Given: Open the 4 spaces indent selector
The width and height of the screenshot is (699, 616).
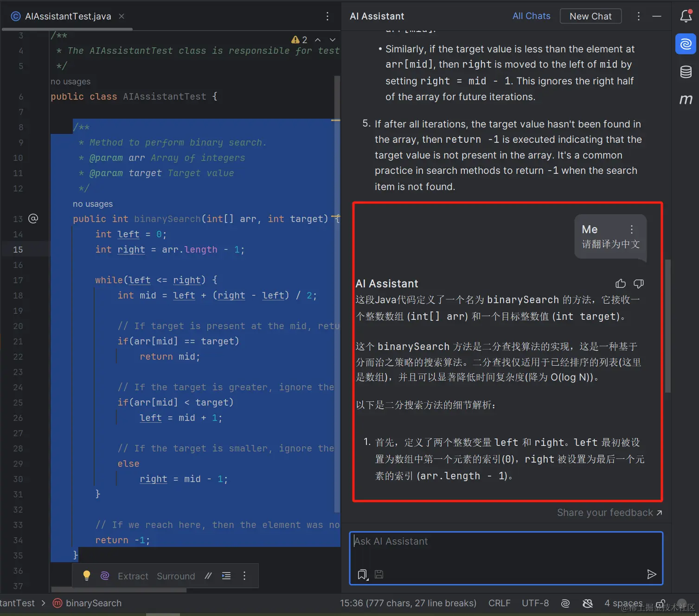Looking at the screenshot, I should pyautogui.click(x=623, y=603).
